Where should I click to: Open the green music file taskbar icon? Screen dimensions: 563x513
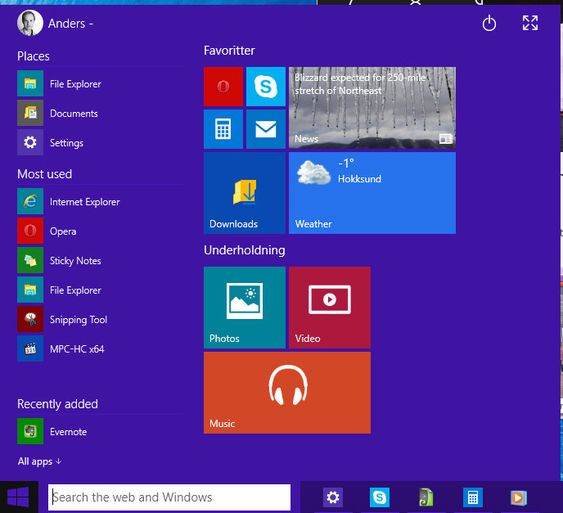pos(426,498)
